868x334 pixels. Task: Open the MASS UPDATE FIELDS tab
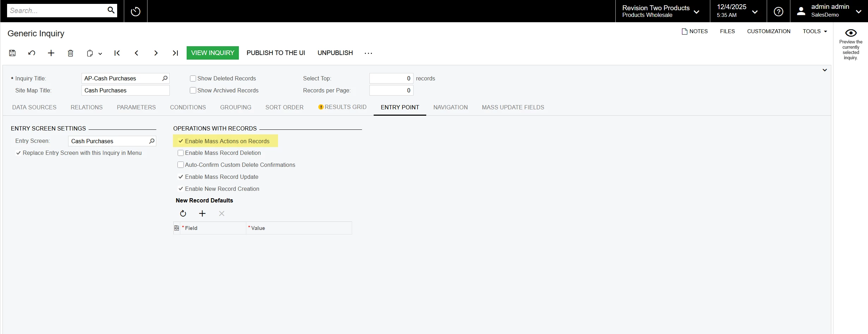[513, 107]
